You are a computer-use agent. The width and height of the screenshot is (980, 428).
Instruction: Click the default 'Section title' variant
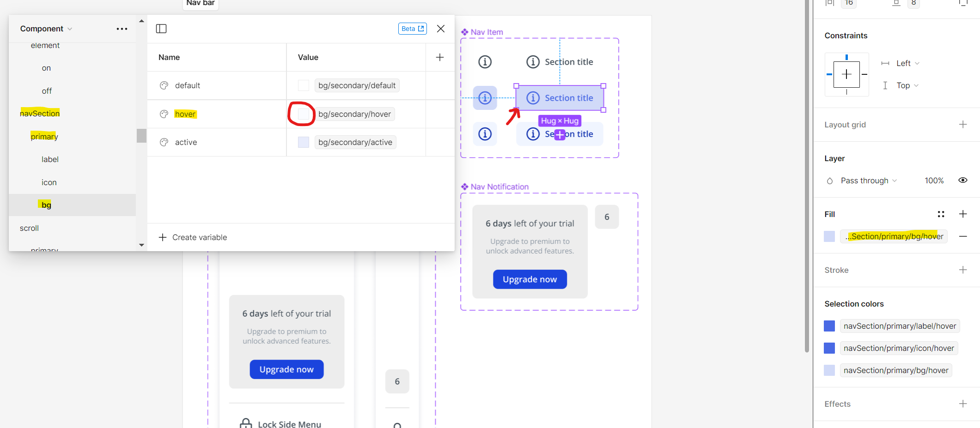click(560, 62)
